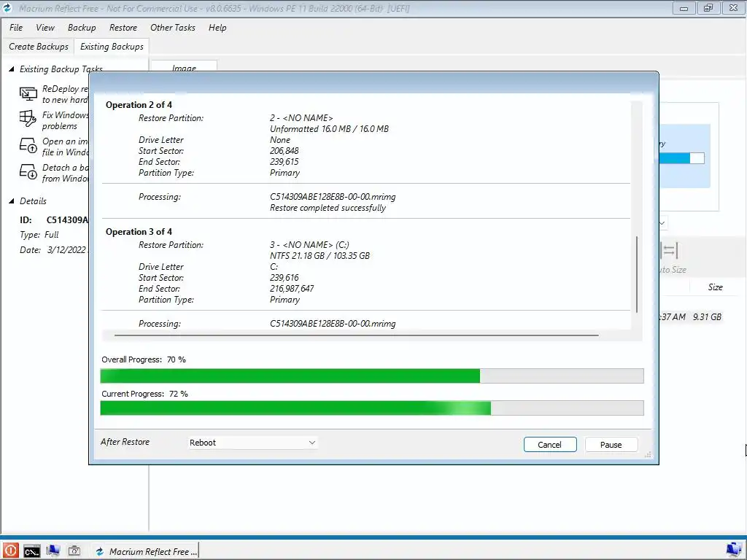Open the command prompt taskbar icon

[x=32, y=551]
